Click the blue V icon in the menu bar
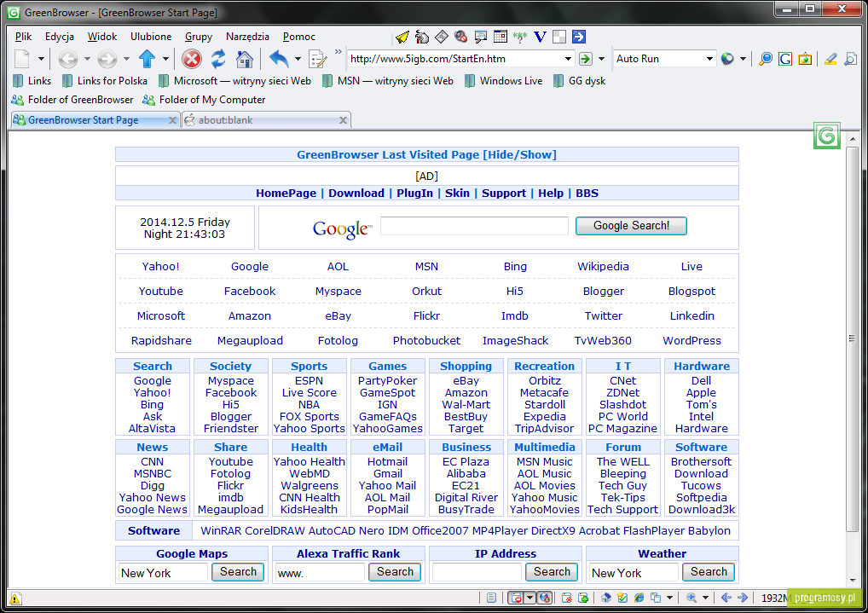 540,38
